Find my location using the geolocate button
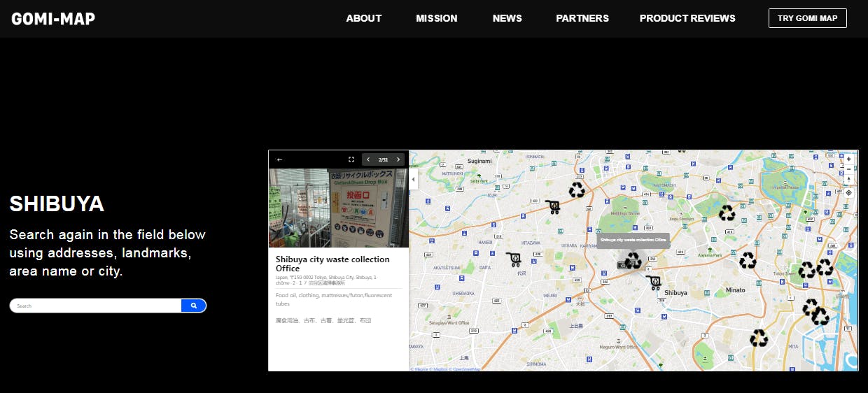 tap(849, 192)
